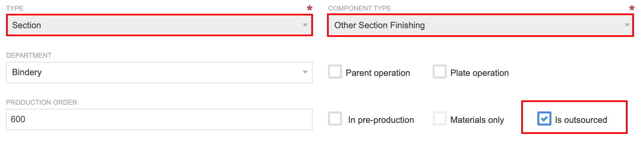
Task: Click the arrow beside Other Section Finishing
Action: click(x=627, y=25)
